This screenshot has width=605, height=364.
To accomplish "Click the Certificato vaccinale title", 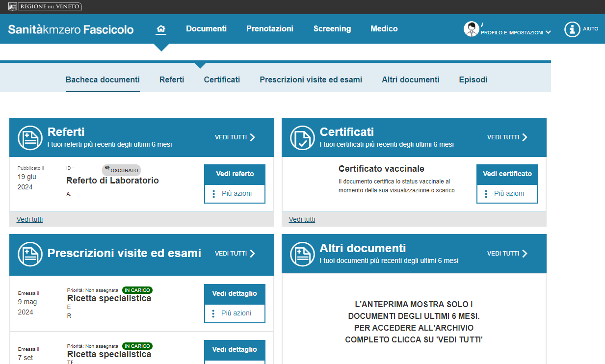I will pos(381,169).
